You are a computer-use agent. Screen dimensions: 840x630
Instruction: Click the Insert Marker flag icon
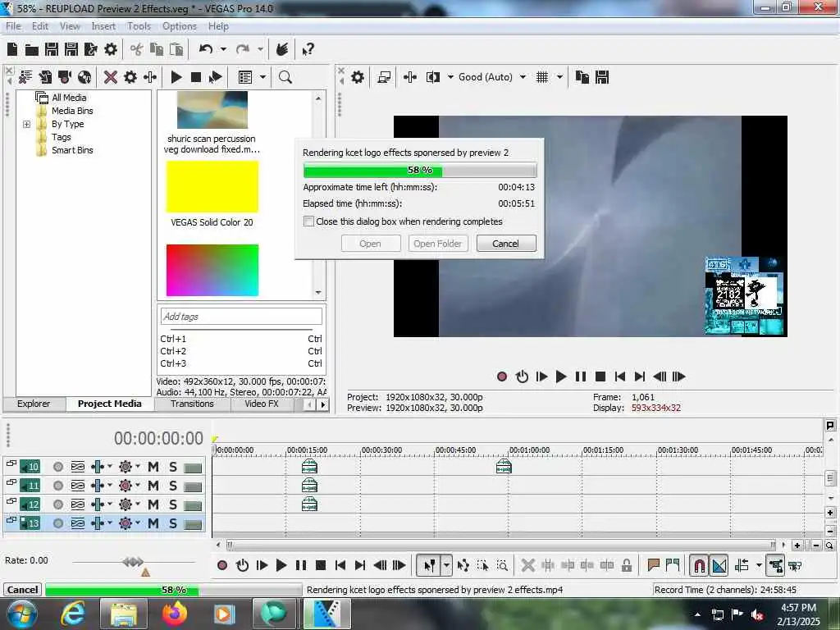653,565
